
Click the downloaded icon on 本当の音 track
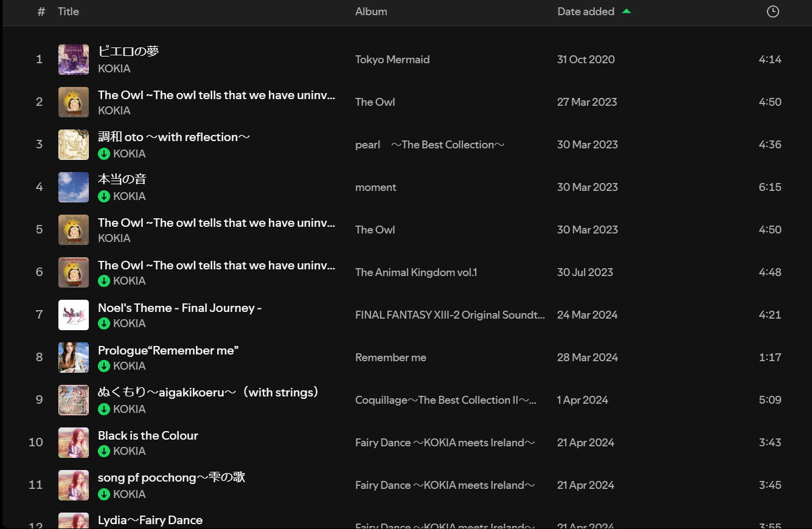(x=104, y=196)
